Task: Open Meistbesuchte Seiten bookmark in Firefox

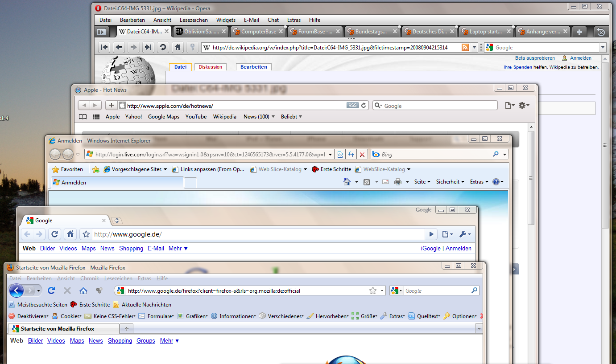Action: click(x=38, y=305)
